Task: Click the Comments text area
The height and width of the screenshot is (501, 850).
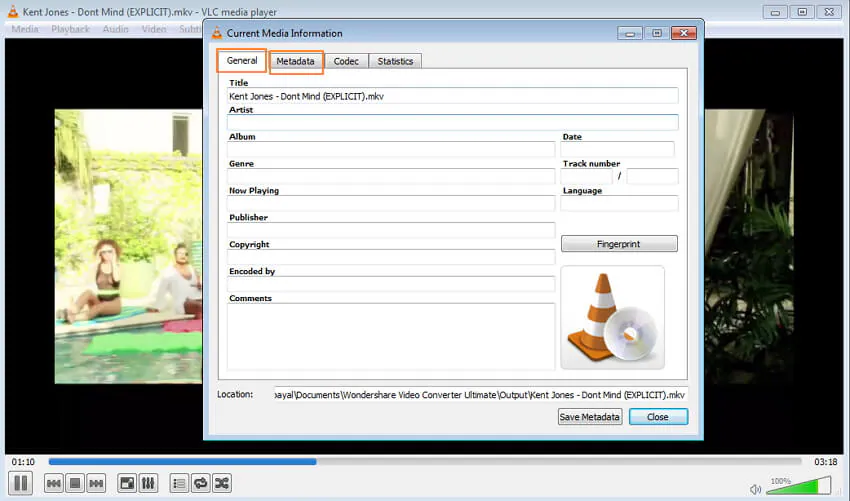Action: pos(391,337)
